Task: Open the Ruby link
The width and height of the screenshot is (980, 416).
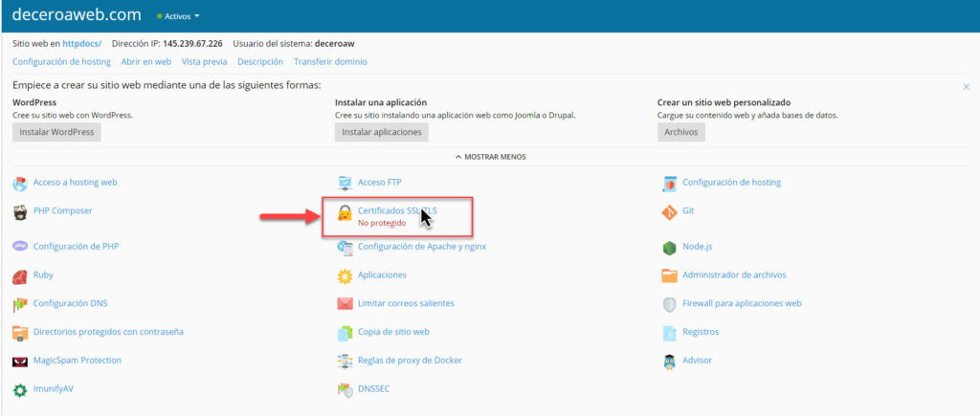Action: coord(43,274)
